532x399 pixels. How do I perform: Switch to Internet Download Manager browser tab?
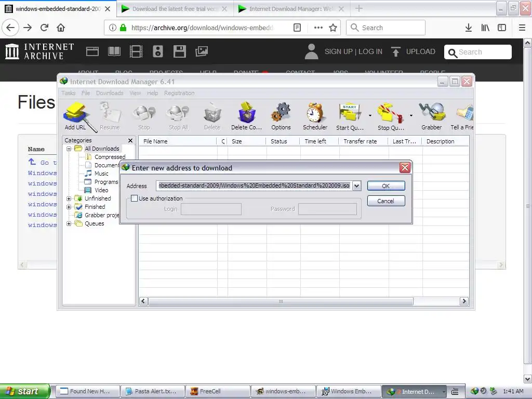[x=292, y=9]
